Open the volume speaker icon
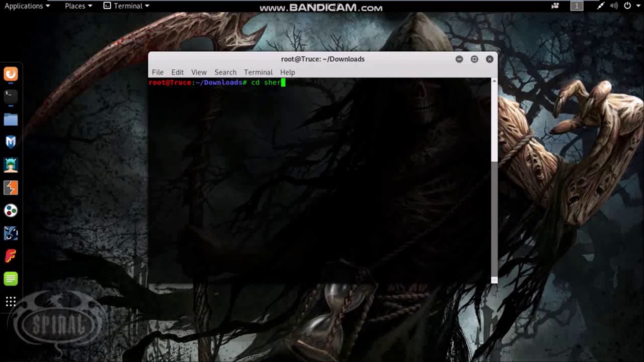Image resolution: width=644 pixels, height=362 pixels. (x=614, y=6)
